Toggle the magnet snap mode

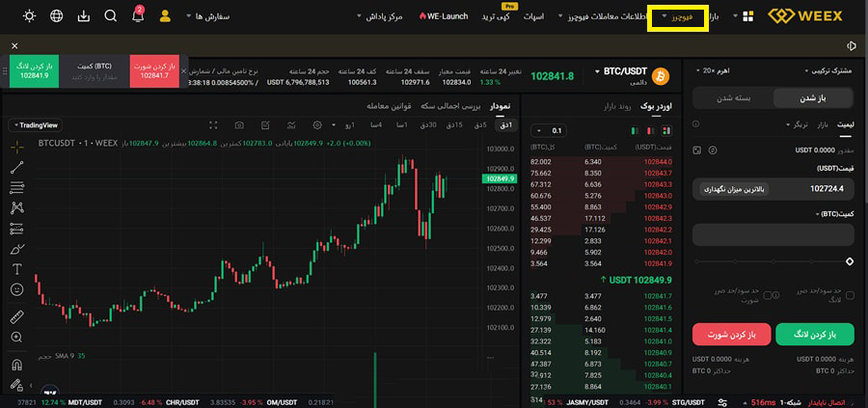17,365
